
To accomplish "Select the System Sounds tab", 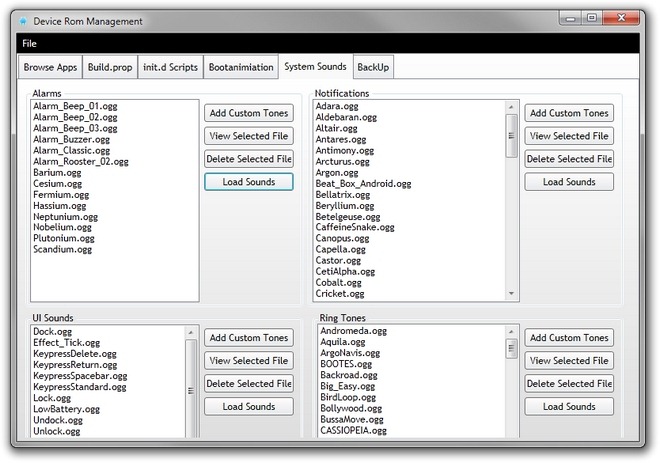I will tap(315, 66).
